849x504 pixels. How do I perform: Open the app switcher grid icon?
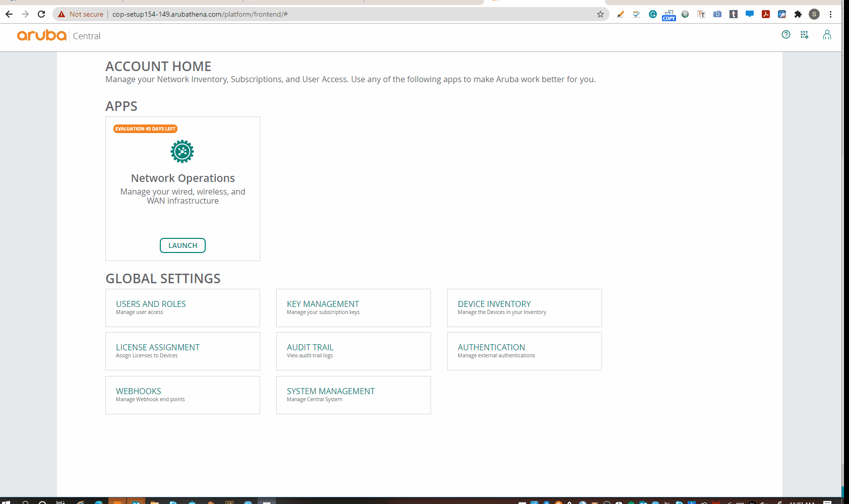[804, 35]
